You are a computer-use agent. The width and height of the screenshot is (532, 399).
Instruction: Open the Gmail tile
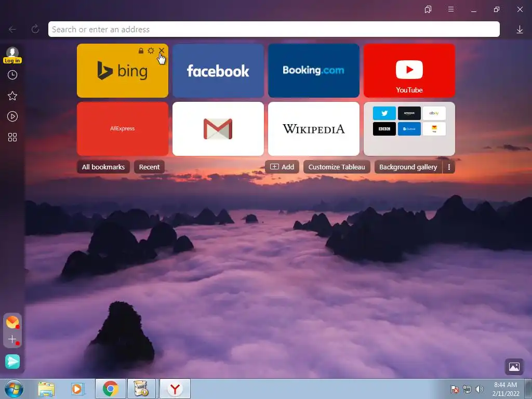218,129
